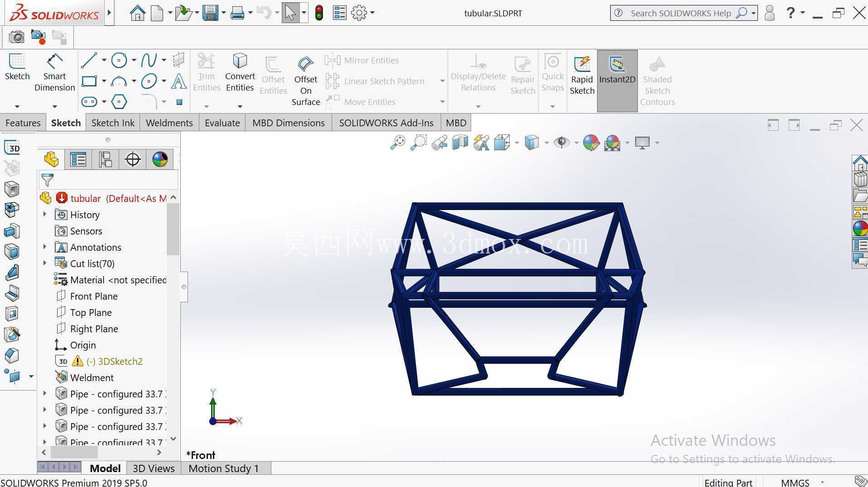Open the Line tool dropdown arrow

click(x=104, y=60)
